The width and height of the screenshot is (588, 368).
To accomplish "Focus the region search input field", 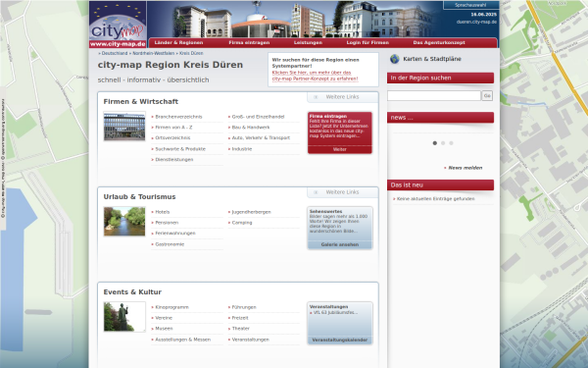I will pyautogui.click(x=434, y=96).
